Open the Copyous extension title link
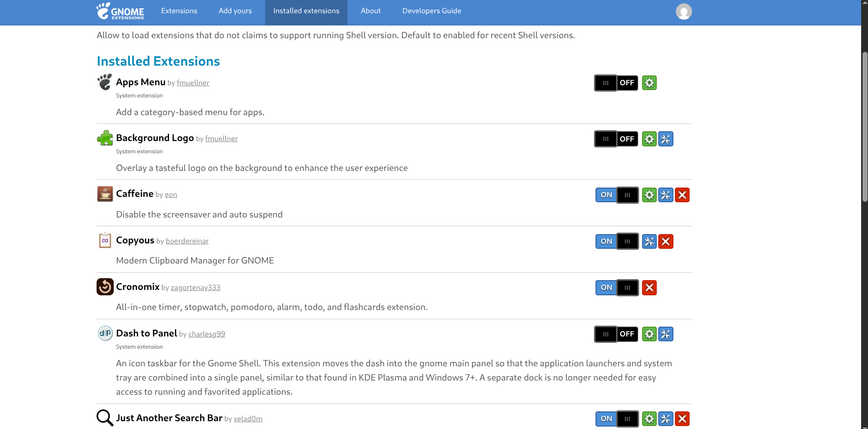Screen dimensions: 868x429 135,240
